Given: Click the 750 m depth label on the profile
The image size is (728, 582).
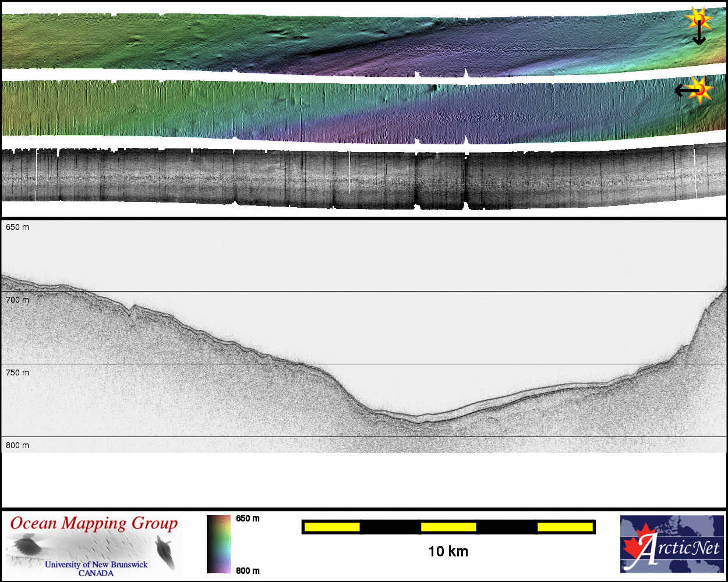Looking at the screenshot, I should [17, 372].
